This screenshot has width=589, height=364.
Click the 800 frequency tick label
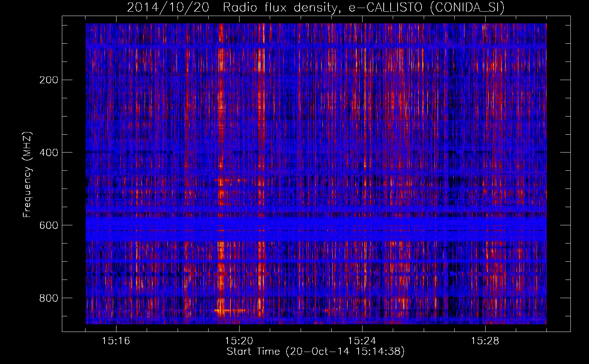(x=49, y=298)
